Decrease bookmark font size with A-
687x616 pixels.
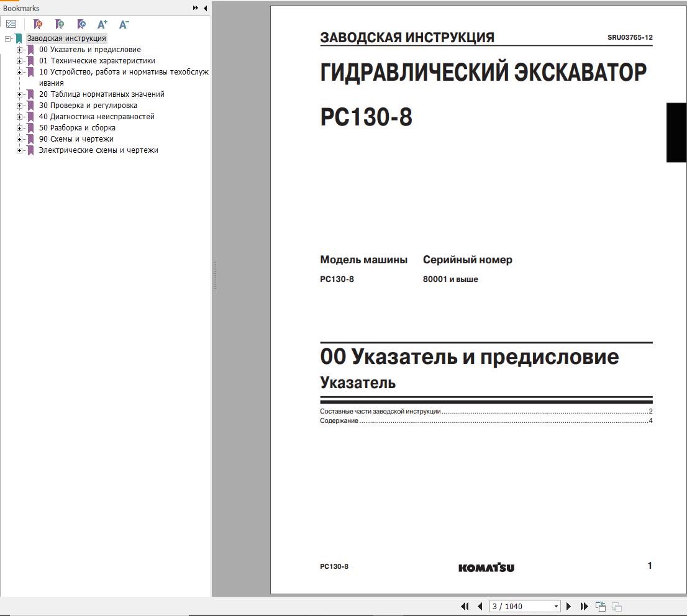tap(124, 24)
